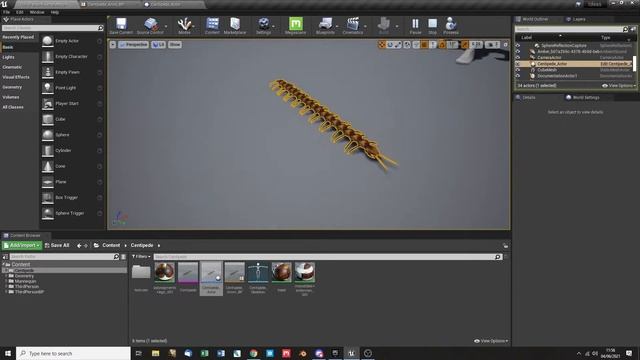Open Source Control toolbar icon
Image resolution: width=640 pixels, height=360 pixels.
[150, 26]
